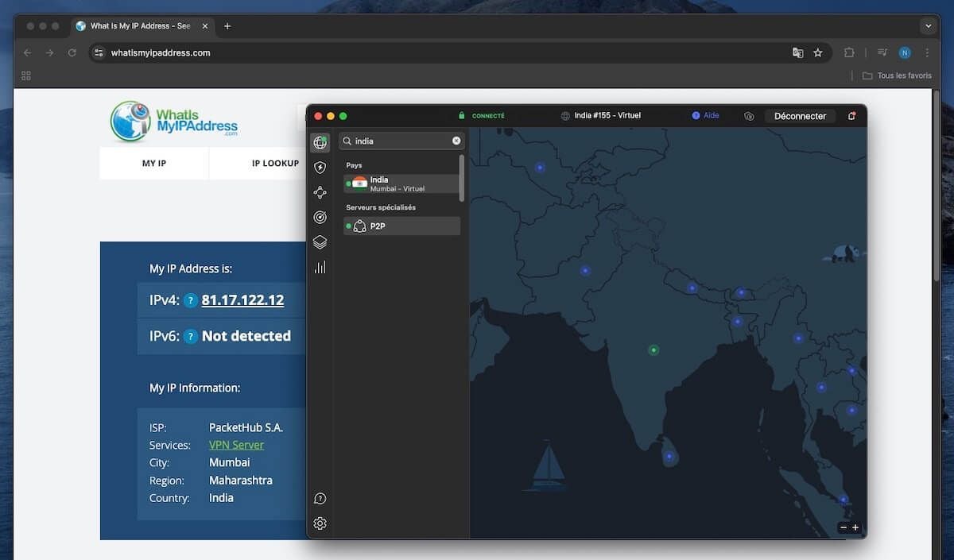Screen dimensions: 954x560
Task: Bookmark this page with the star icon
Action: tap(818, 52)
